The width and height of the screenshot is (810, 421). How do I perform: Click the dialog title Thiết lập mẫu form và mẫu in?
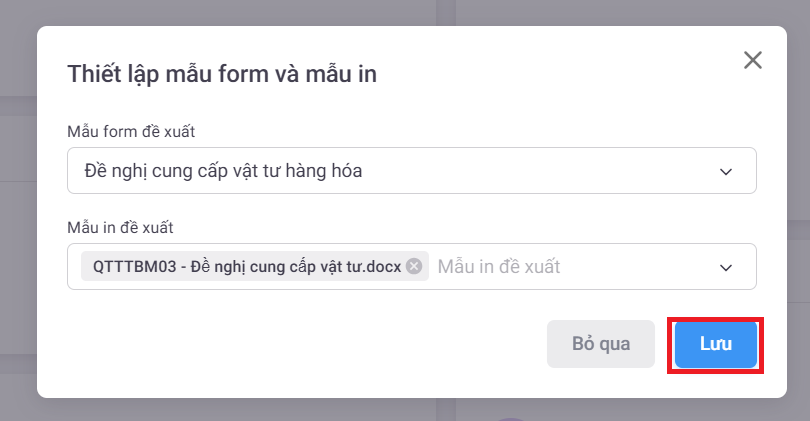coord(221,73)
